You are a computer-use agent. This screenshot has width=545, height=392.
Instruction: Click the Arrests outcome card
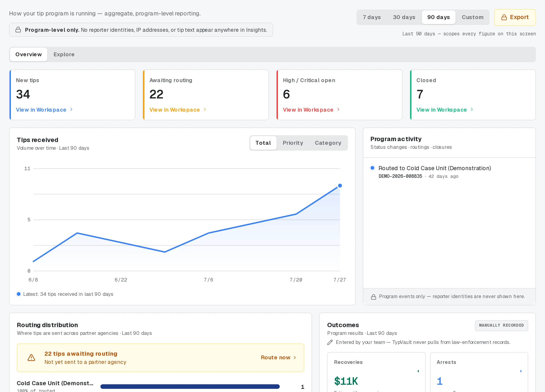click(x=479, y=372)
